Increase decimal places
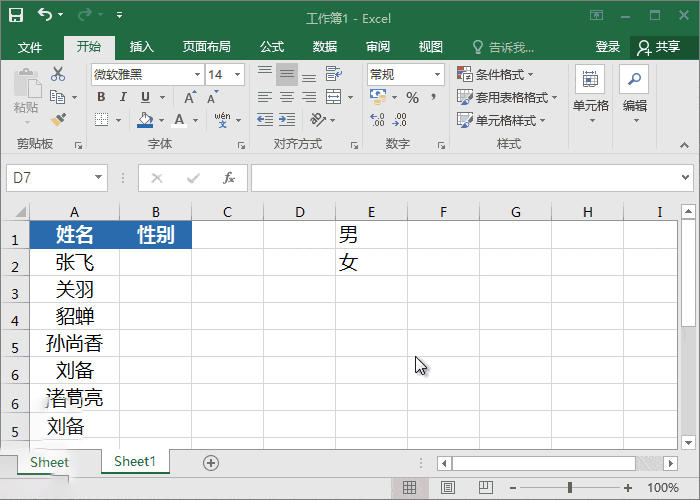700x500 pixels. click(x=377, y=120)
